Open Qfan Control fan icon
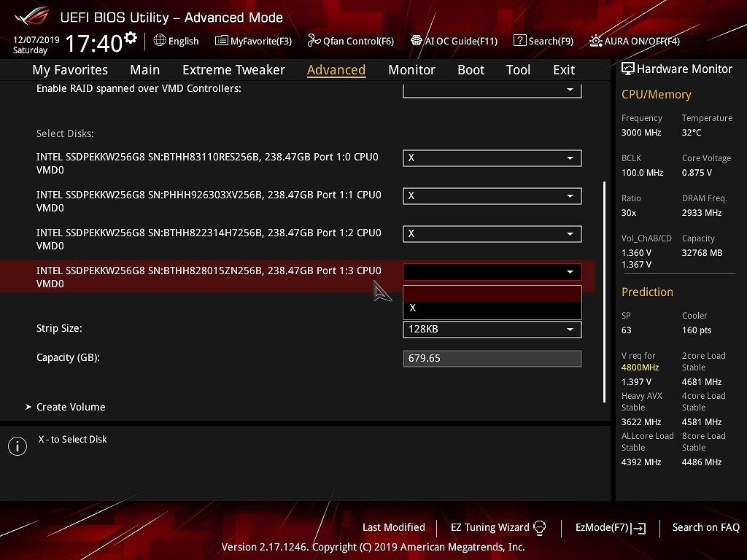 tap(314, 41)
